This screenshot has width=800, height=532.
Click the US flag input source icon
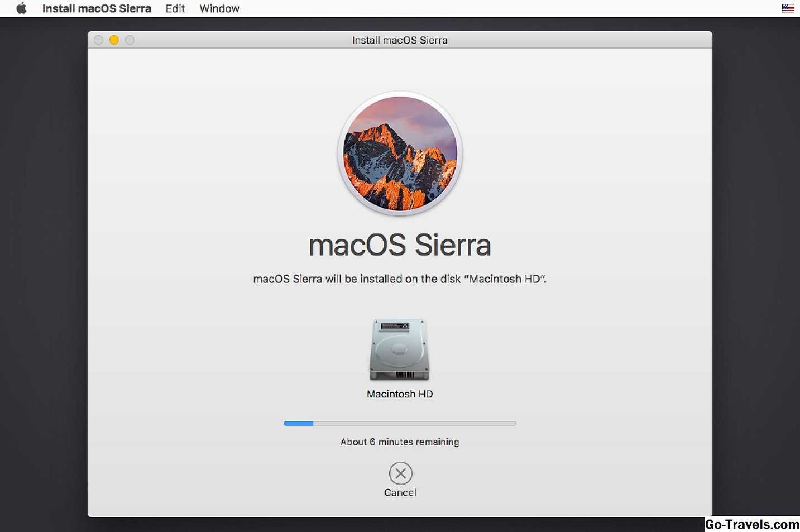(788, 8)
